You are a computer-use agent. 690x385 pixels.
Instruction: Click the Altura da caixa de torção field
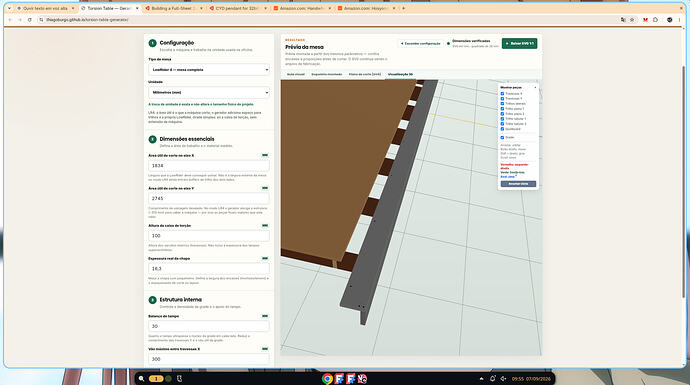209,236
